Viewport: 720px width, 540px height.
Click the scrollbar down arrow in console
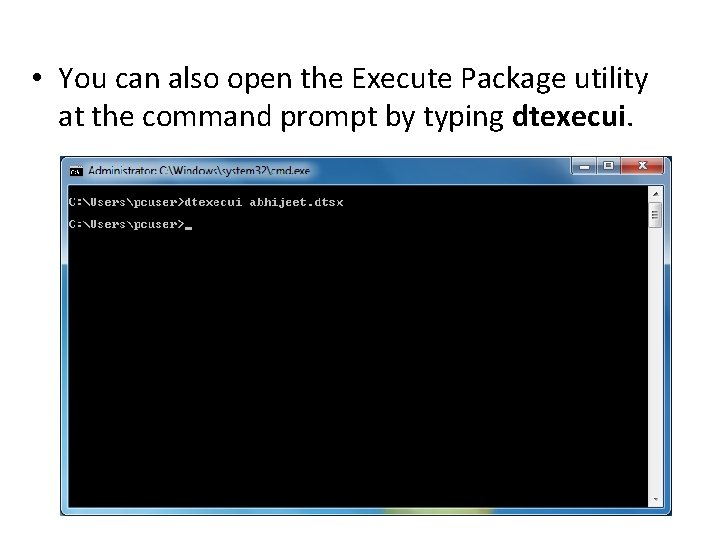point(656,499)
